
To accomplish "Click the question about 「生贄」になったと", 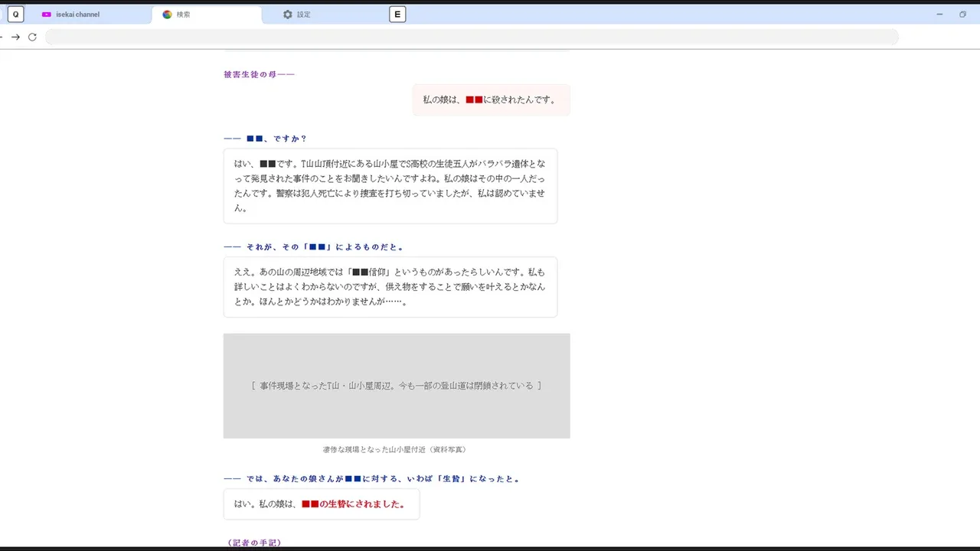I will pos(372,479).
